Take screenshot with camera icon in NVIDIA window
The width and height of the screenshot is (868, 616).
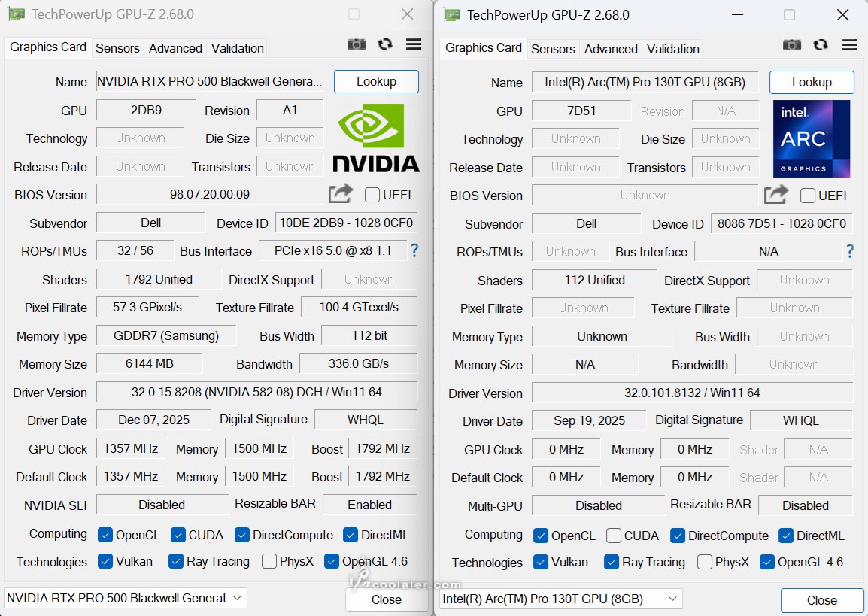pyautogui.click(x=357, y=44)
